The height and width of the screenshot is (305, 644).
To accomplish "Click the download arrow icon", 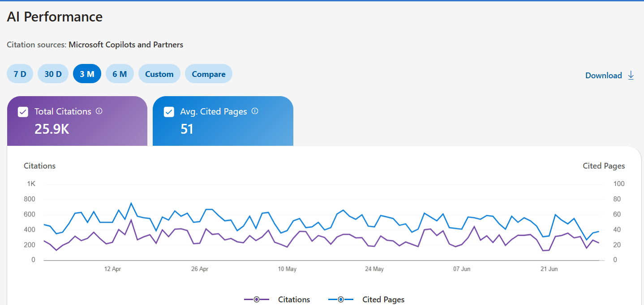I will click(x=631, y=75).
